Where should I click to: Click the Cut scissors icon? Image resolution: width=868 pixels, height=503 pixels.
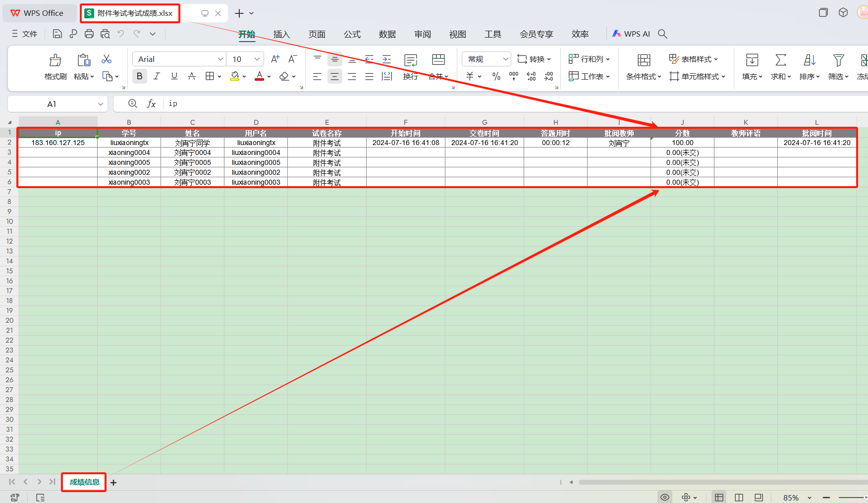(x=107, y=59)
